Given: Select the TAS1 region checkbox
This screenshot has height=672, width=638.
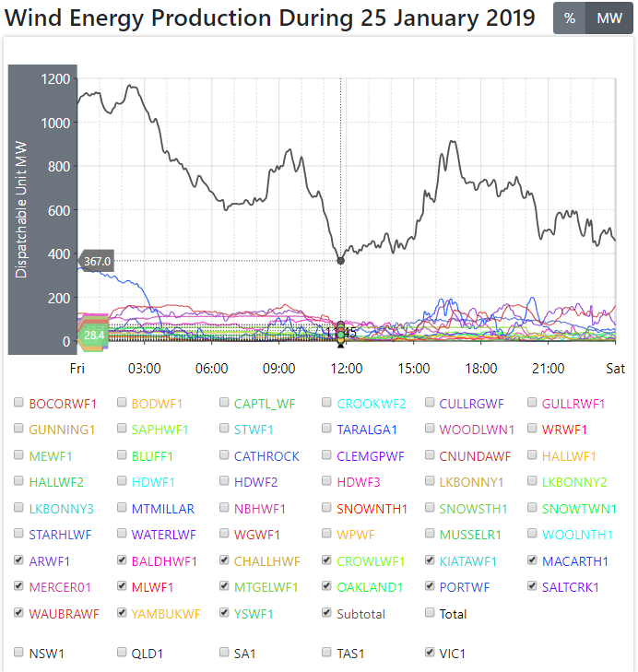Looking at the screenshot, I should [x=328, y=653].
